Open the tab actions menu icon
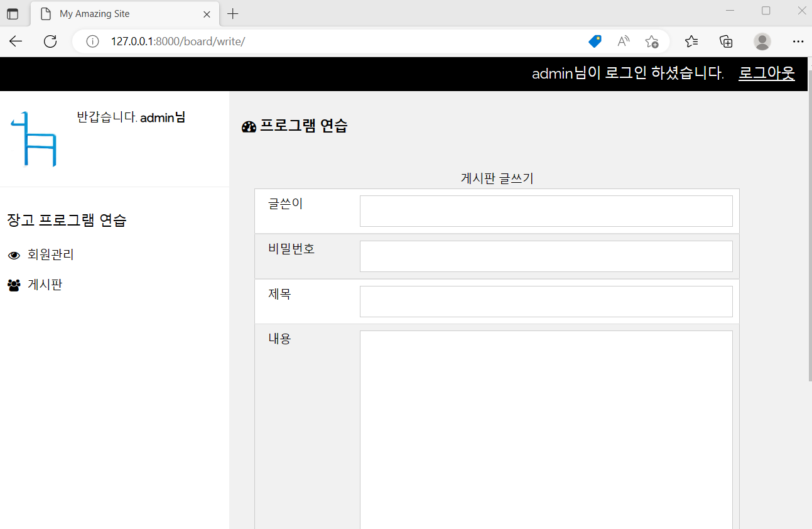This screenshot has width=812, height=529. pos(13,14)
